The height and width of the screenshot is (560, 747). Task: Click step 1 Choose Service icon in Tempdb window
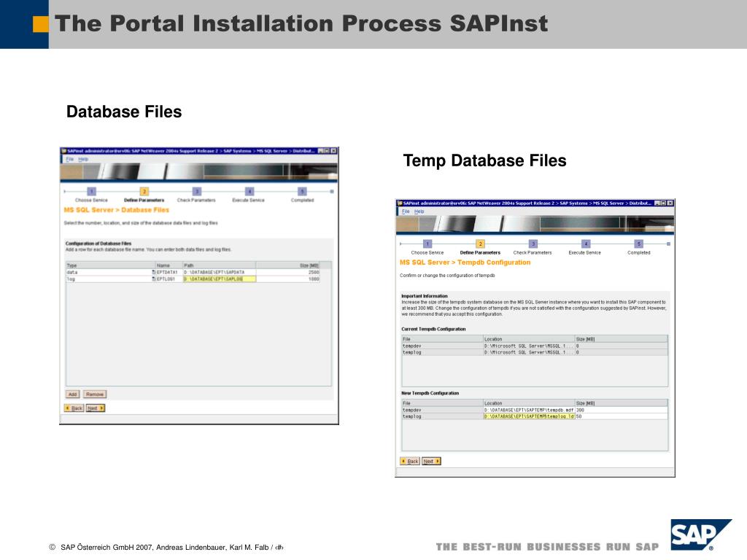pos(427,244)
